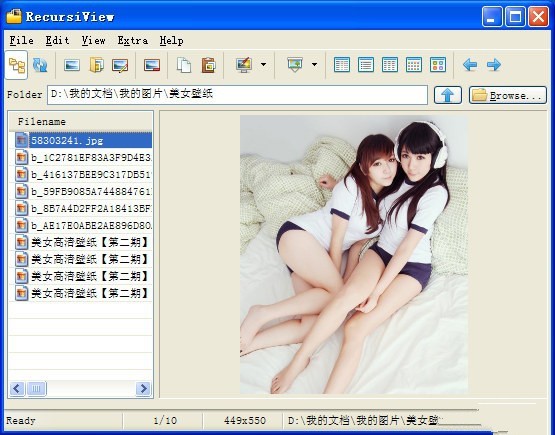
Task: Click the up-one-folder arrow button
Action: click(x=448, y=95)
